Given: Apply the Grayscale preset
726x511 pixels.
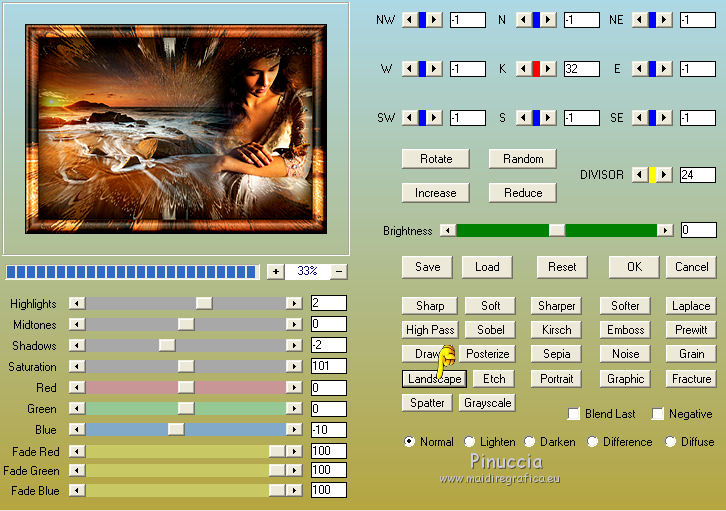Looking at the screenshot, I should click(487, 403).
